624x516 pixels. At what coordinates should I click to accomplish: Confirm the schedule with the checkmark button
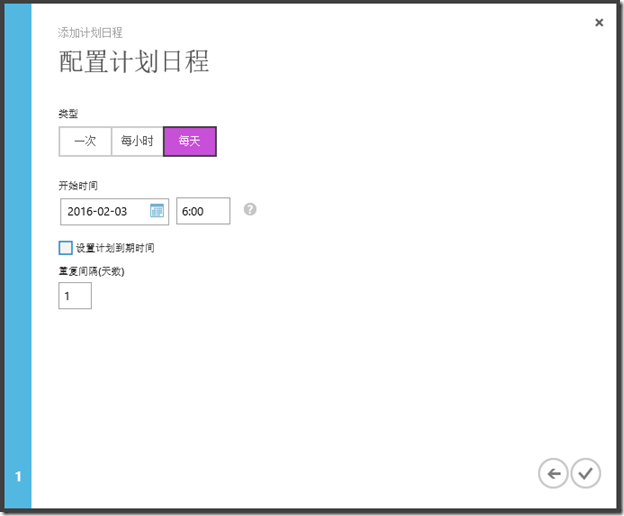point(586,473)
